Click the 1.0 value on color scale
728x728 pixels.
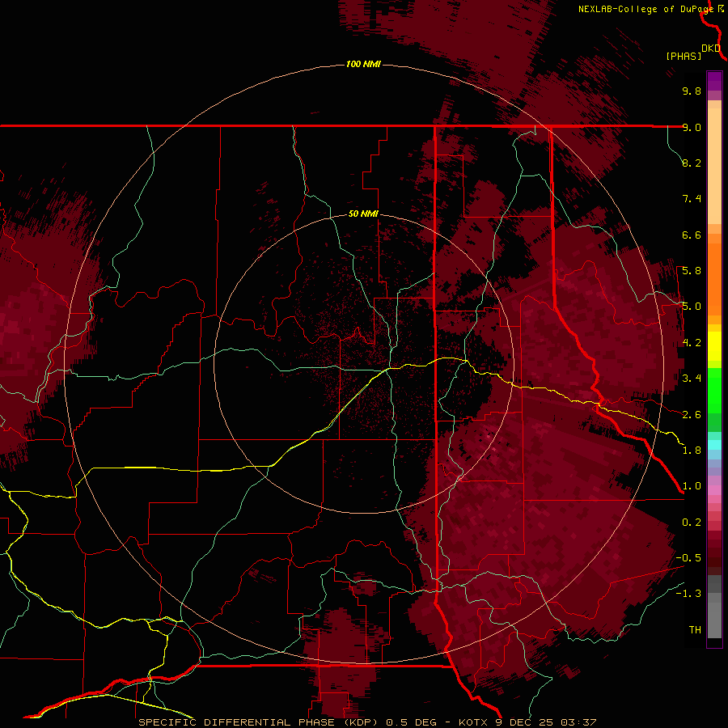click(692, 486)
